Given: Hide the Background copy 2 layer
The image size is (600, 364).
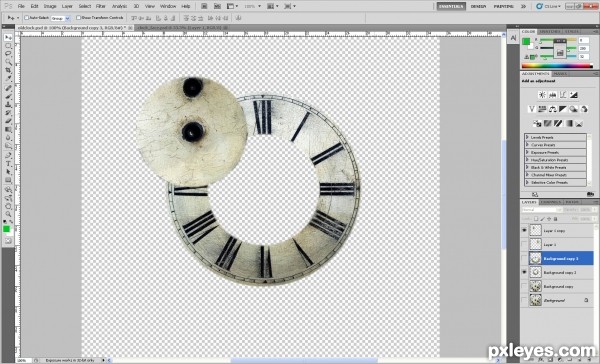Looking at the screenshot, I should coord(524,272).
